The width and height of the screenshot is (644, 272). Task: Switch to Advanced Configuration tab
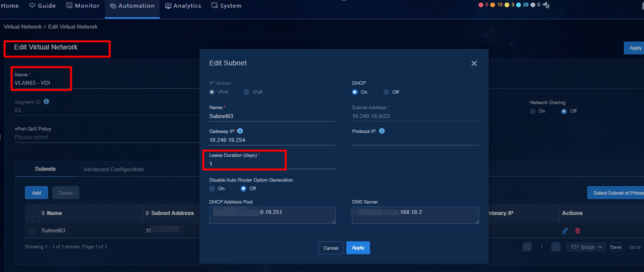click(114, 169)
